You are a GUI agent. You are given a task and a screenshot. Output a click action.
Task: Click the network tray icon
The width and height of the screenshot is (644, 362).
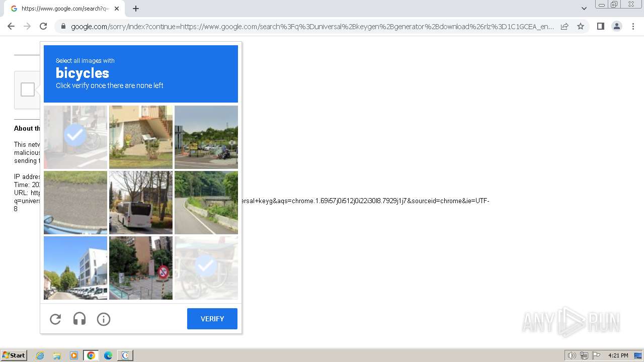click(584, 355)
